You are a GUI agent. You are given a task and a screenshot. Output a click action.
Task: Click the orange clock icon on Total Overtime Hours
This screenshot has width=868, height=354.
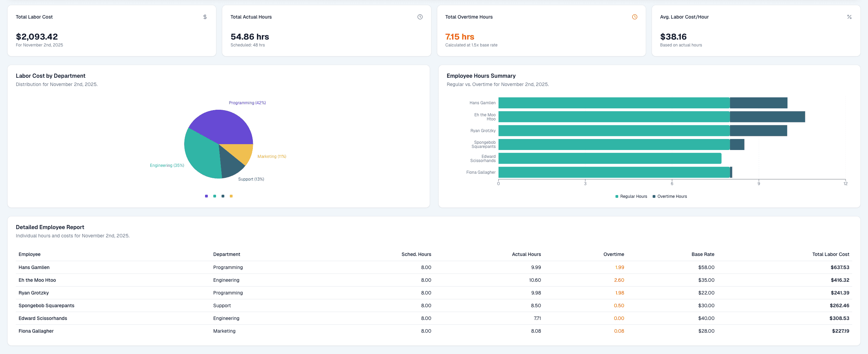(634, 17)
